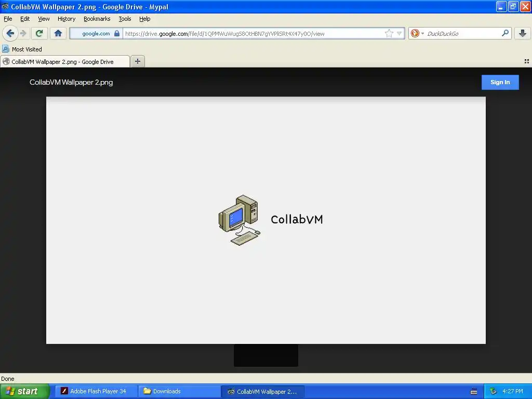
Task: Expand the URL history dropdown arrow
Action: tap(400, 33)
